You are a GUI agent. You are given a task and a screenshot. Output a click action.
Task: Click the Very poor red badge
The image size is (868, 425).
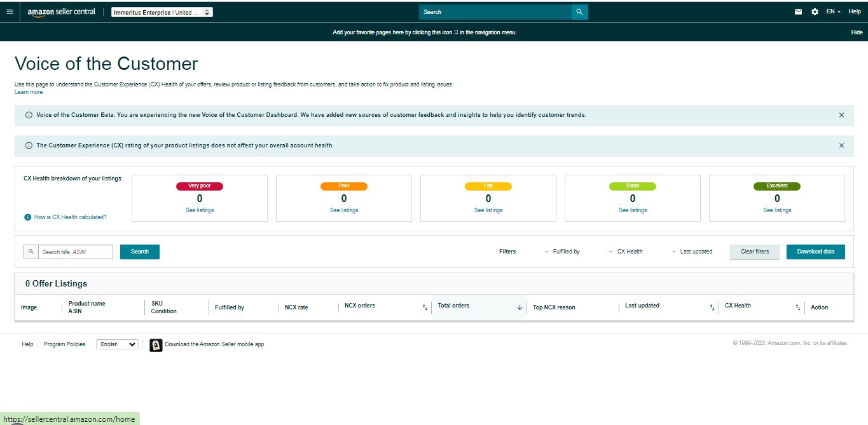pos(200,186)
